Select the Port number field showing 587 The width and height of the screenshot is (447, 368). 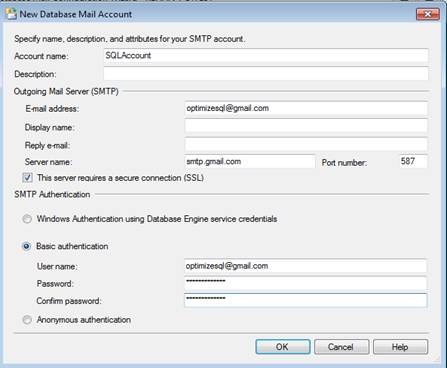click(x=413, y=162)
